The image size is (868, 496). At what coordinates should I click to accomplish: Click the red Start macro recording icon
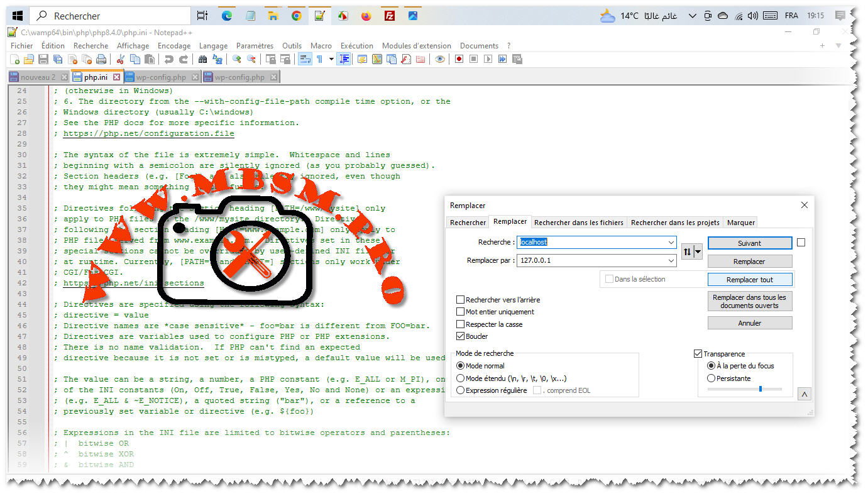tap(459, 59)
